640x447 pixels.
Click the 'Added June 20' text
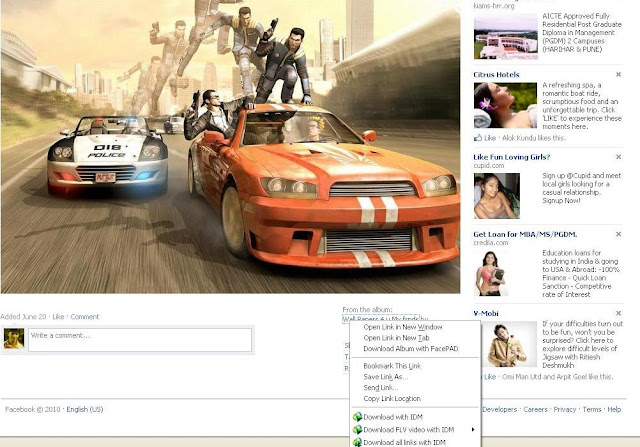click(23, 317)
